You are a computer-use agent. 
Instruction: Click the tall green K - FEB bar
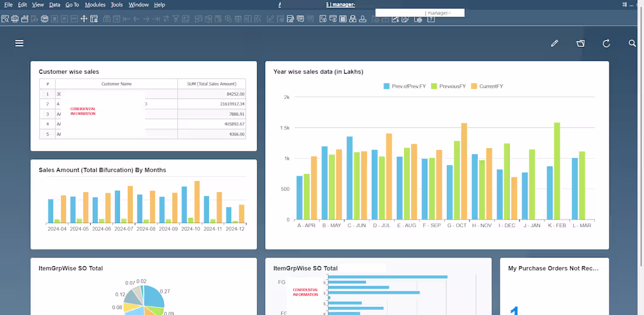tap(557, 171)
